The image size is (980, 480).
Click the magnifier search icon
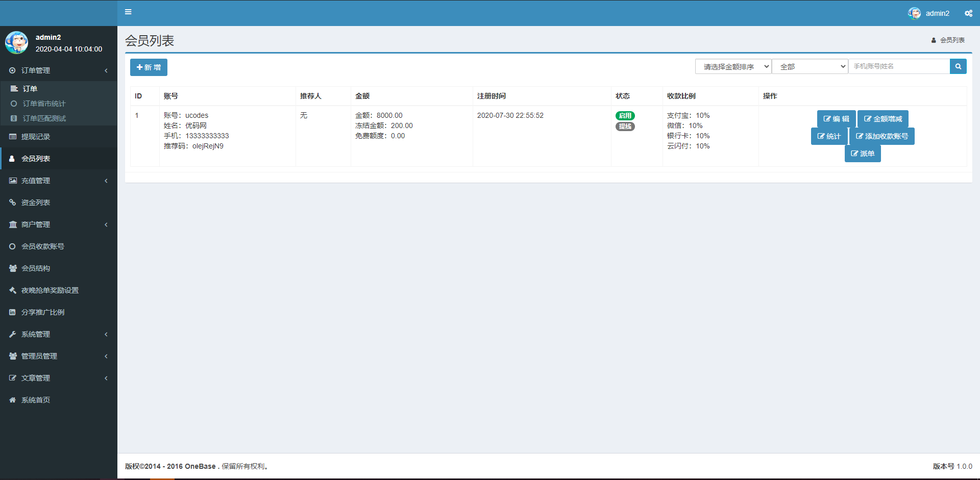958,66
